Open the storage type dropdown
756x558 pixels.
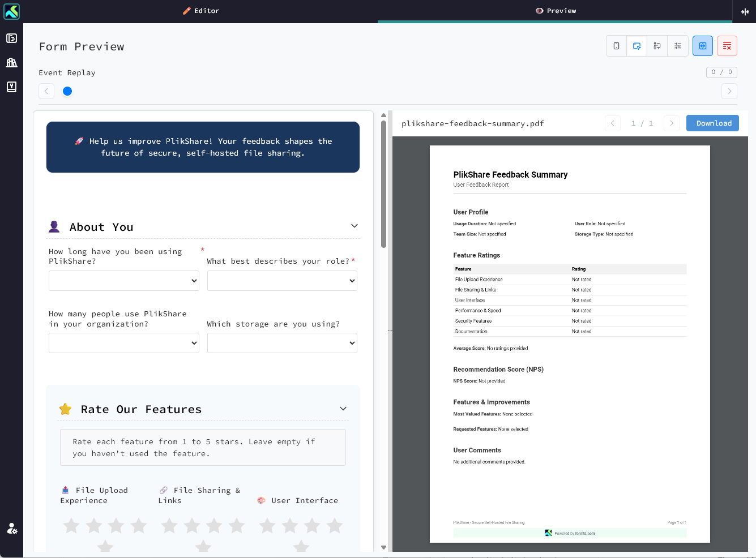(281, 342)
